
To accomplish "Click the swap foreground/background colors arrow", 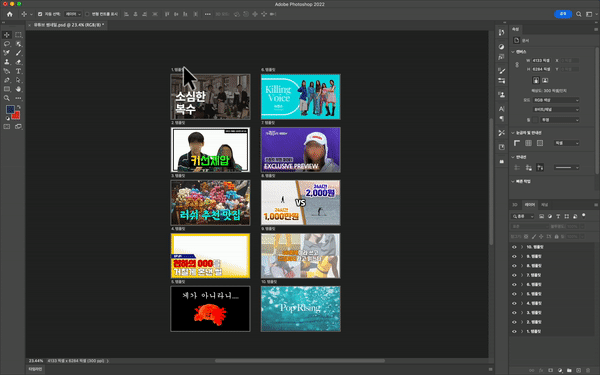I will (x=18, y=107).
